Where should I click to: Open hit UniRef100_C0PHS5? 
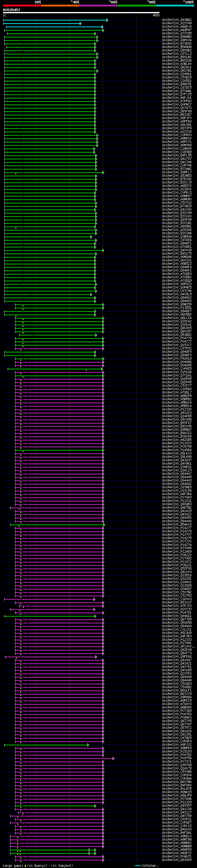tap(177, 369)
